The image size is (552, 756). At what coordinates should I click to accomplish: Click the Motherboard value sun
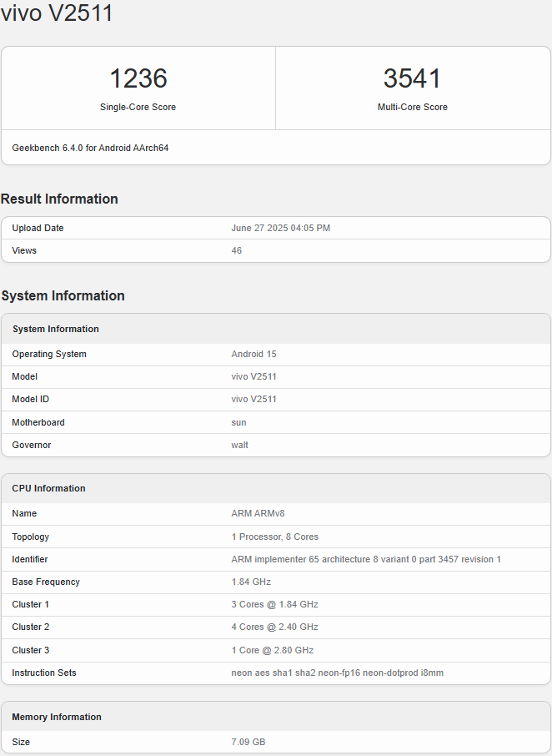(x=238, y=422)
